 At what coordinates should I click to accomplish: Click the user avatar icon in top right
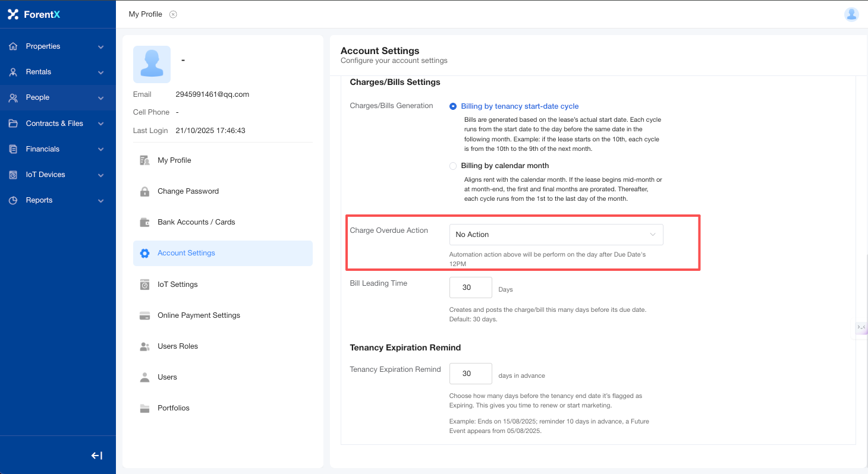click(851, 14)
